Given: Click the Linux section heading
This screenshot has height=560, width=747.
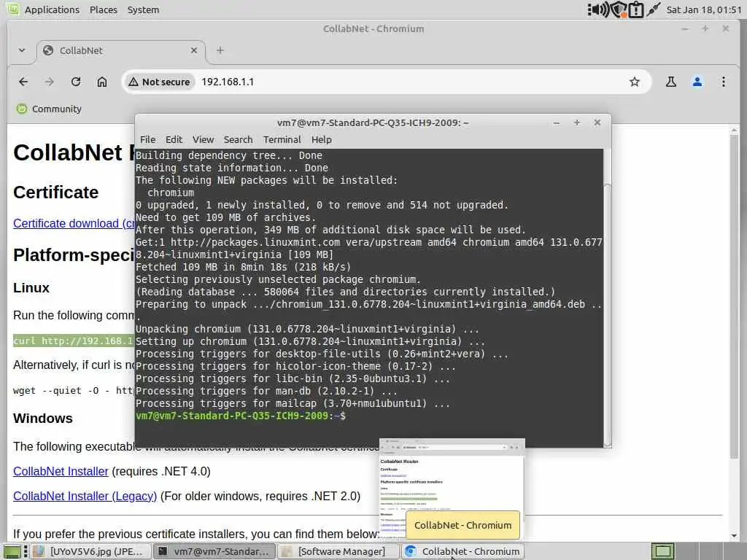Looking at the screenshot, I should click(31, 287).
